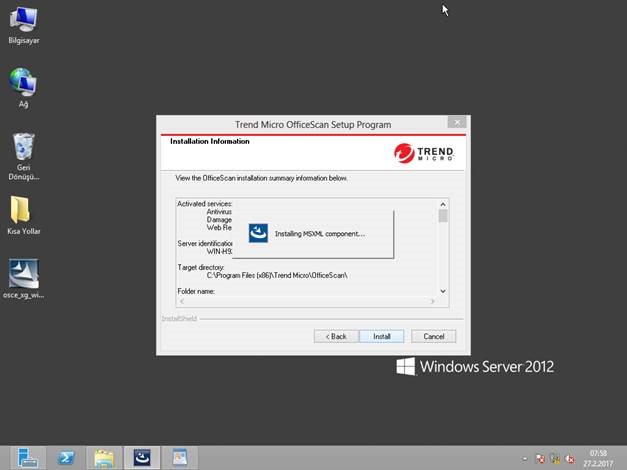Image resolution: width=627 pixels, height=470 pixels.
Task: Select the Kısa Yollar folder icon
Action: tap(24, 215)
